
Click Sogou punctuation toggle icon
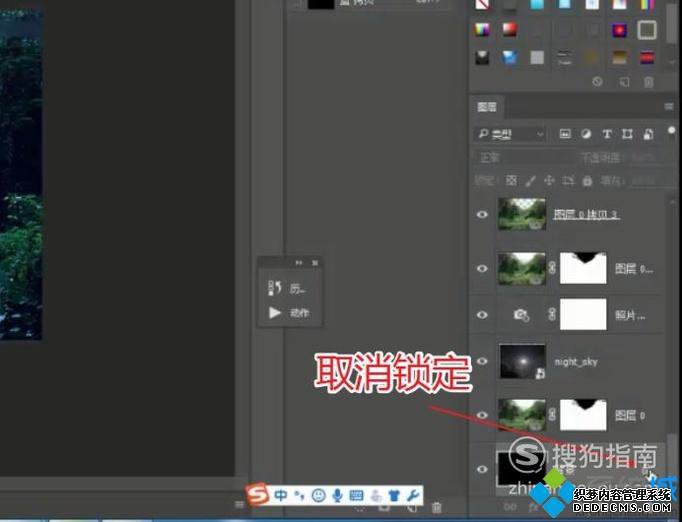299,495
